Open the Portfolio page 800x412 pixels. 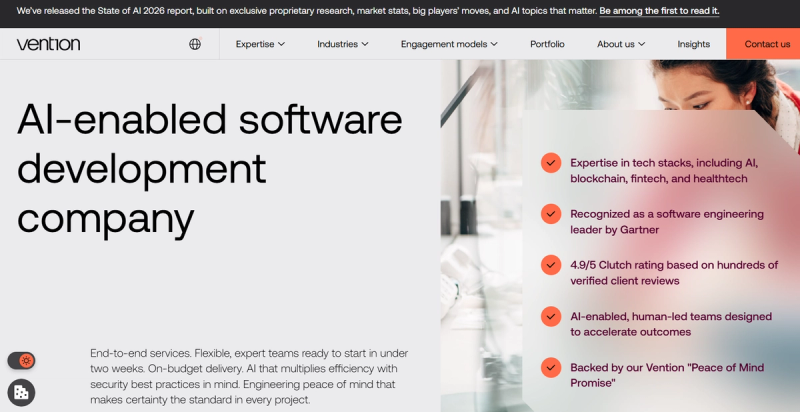[547, 44]
